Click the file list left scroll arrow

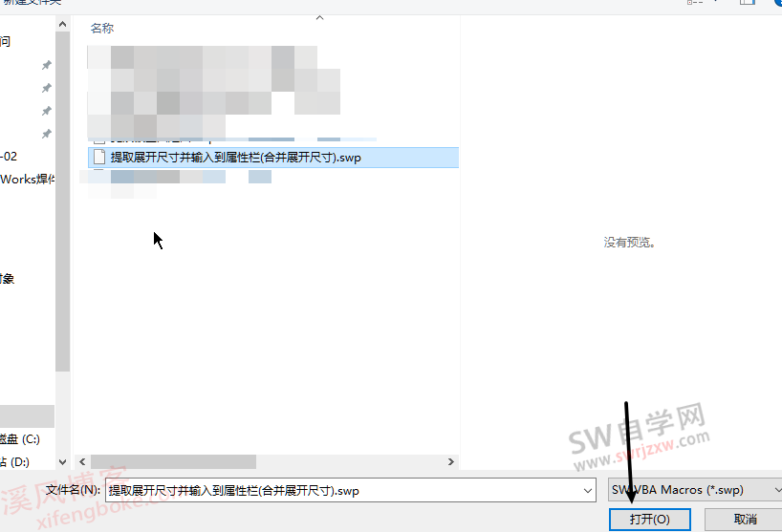[82, 461]
